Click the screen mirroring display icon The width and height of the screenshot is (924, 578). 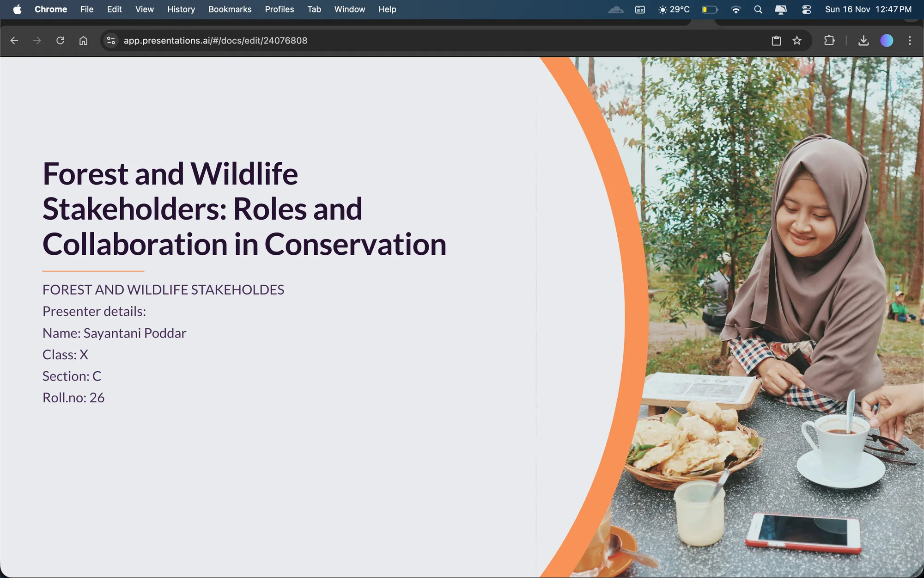pos(781,9)
